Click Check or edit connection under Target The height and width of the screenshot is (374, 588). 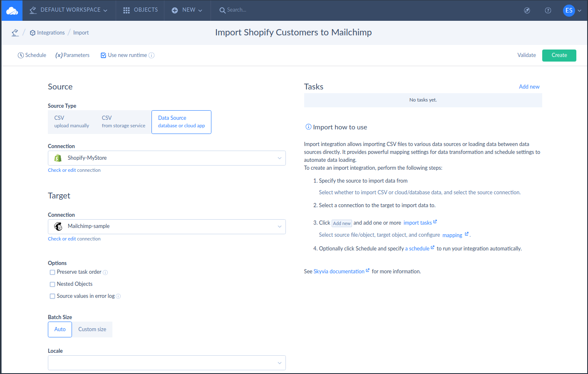[x=74, y=239]
